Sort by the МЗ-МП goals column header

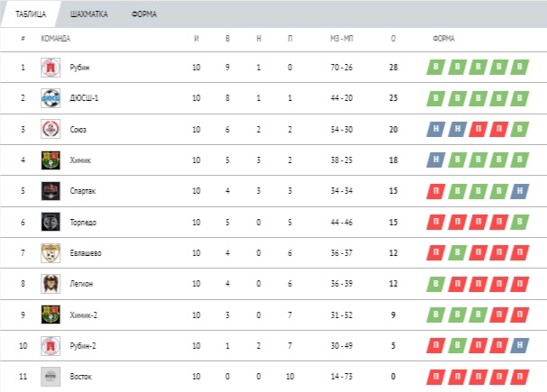pos(342,39)
